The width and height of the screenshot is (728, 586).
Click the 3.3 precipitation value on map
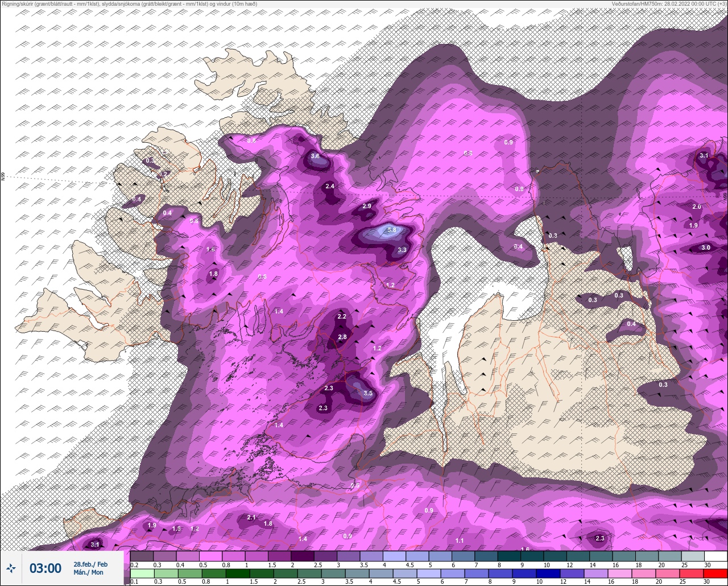[402, 250]
